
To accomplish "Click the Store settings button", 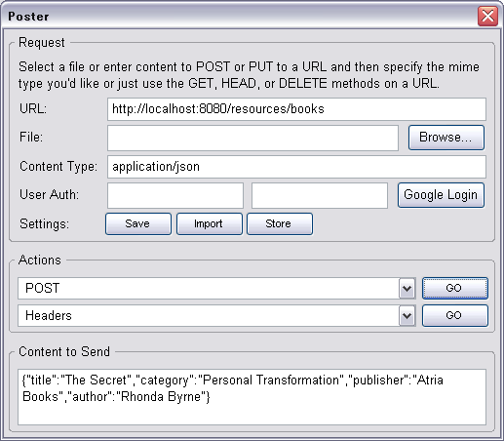I will tap(280, 223).
